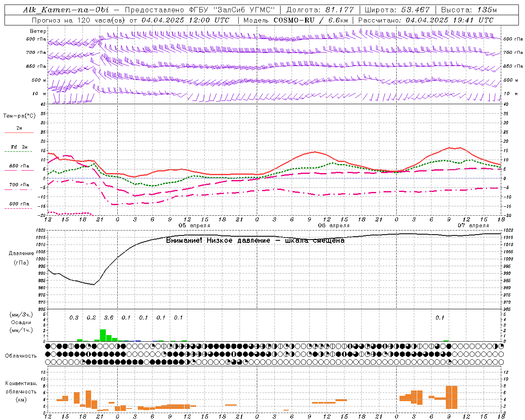Viewport: 525px width, 420px height.
Task: Click the 05 апреля date label
Action: [x=194, y=226]
